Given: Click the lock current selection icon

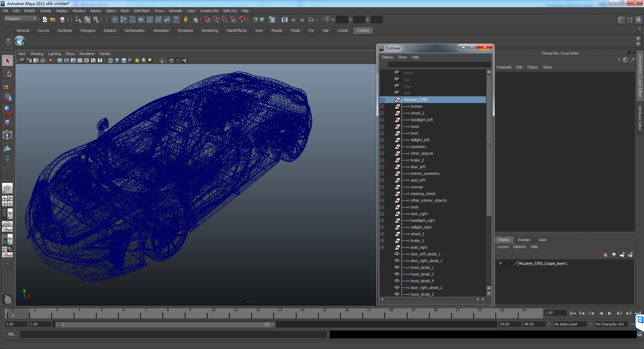Looking at the screenshot, I should click(x=185, y=19).
